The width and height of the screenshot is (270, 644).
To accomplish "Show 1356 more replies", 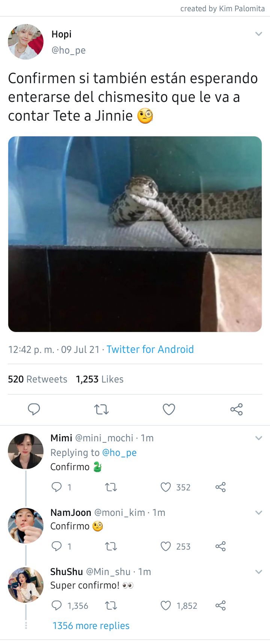I will (91, 626).
